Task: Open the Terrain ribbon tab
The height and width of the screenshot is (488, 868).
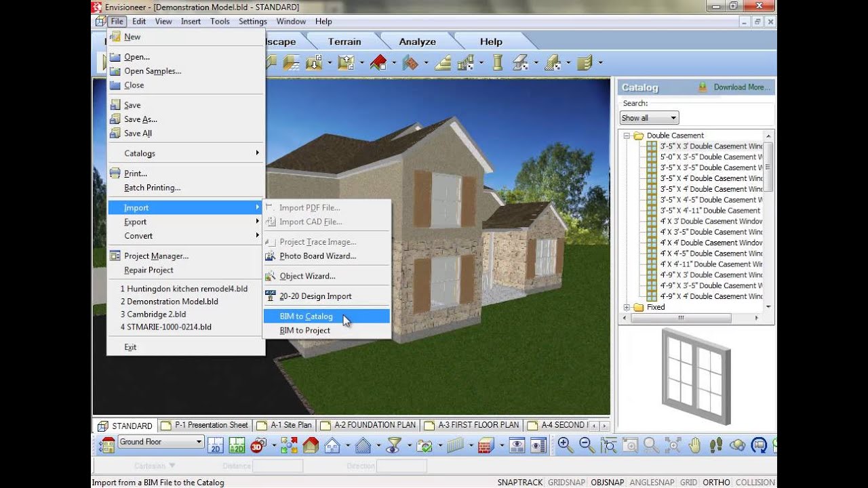Action: coord(344,41)
